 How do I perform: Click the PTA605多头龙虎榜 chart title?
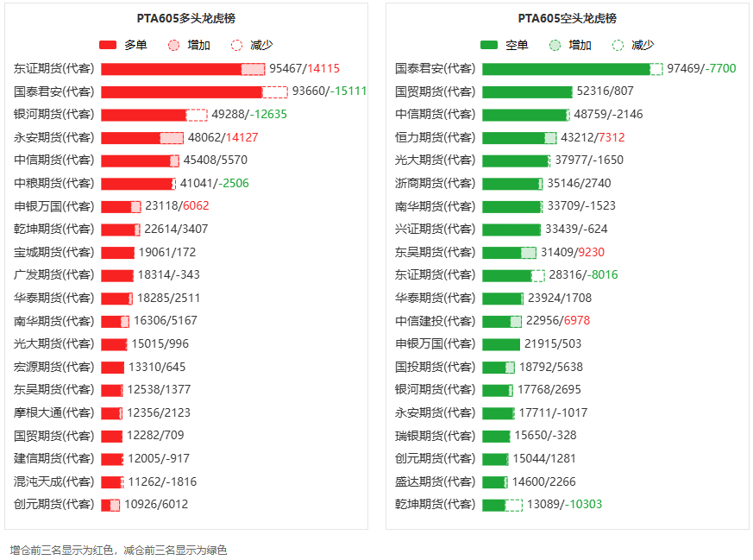185,18
